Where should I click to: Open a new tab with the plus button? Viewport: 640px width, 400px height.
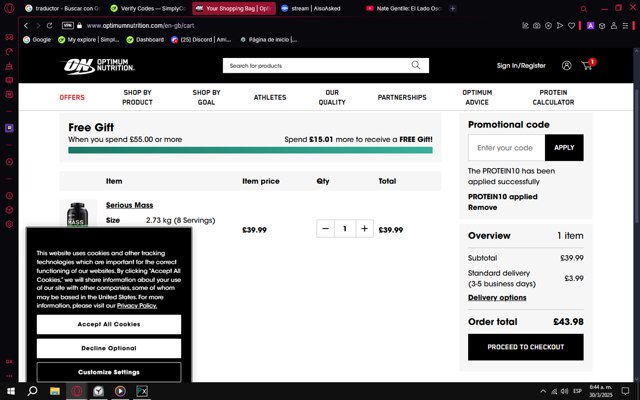(x=453, y=8)
